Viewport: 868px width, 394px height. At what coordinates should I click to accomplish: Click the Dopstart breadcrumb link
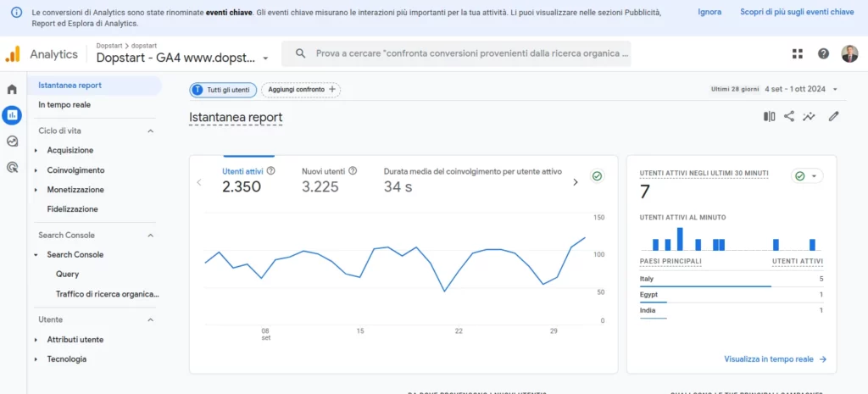coord(109,46)
